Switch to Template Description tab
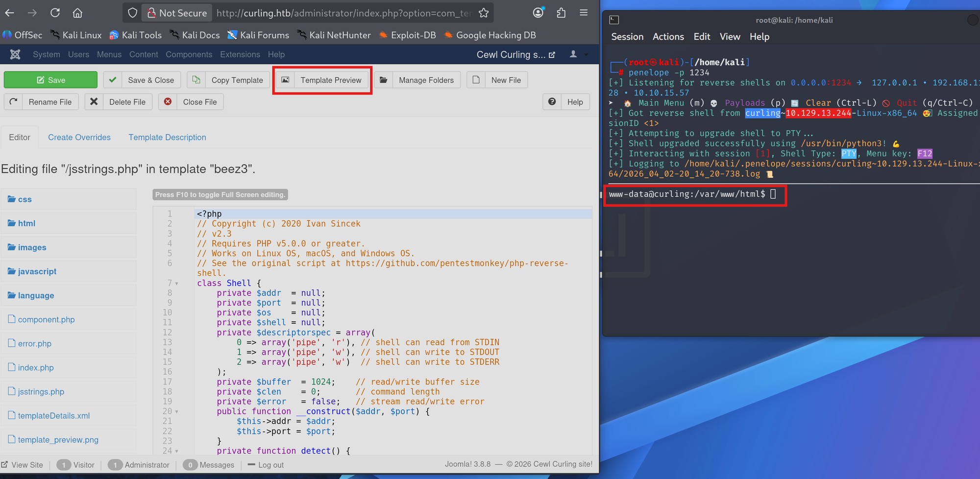Viewport: 980px width, 479px height. pos(167,137)
